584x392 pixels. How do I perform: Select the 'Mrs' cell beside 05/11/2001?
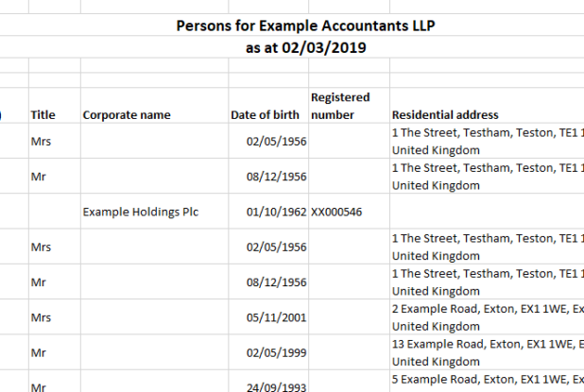click(x=41, y=317)
